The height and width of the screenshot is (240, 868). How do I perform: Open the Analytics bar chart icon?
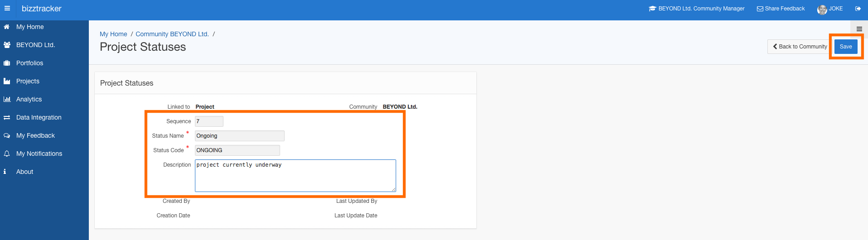tap(7, 99)
